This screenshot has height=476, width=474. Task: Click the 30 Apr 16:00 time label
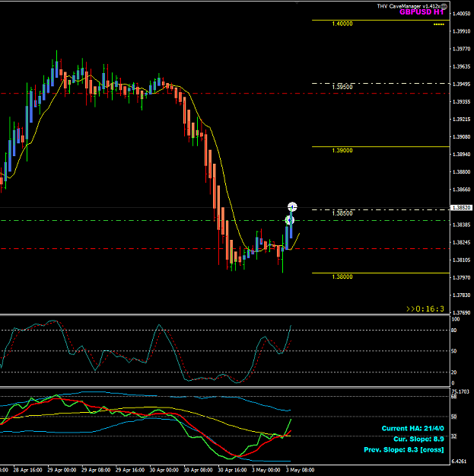point(232,470)
